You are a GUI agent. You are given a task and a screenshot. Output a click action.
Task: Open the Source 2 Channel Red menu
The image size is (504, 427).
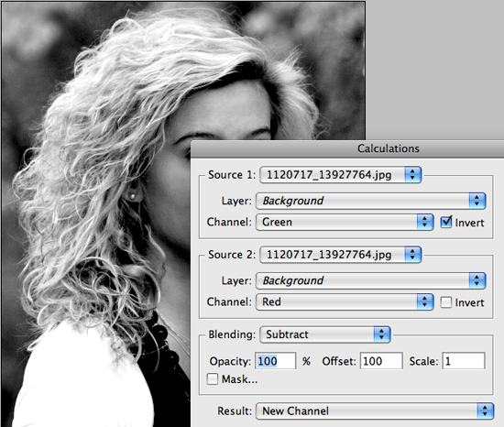pos(345,301)
